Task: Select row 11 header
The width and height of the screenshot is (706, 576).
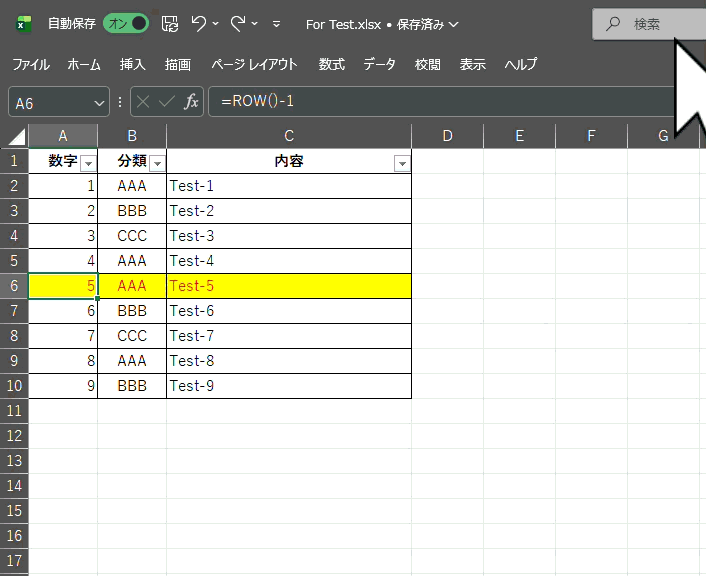Action: (x=14, y=410)
